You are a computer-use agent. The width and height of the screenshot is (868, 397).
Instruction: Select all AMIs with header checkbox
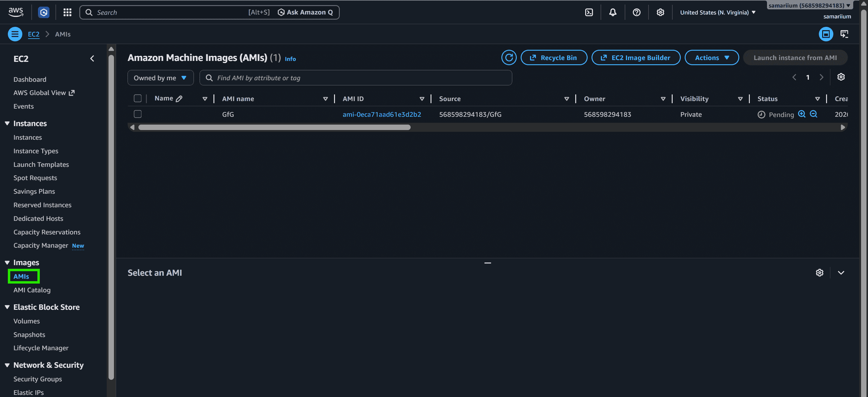click(x=137, y=98)
